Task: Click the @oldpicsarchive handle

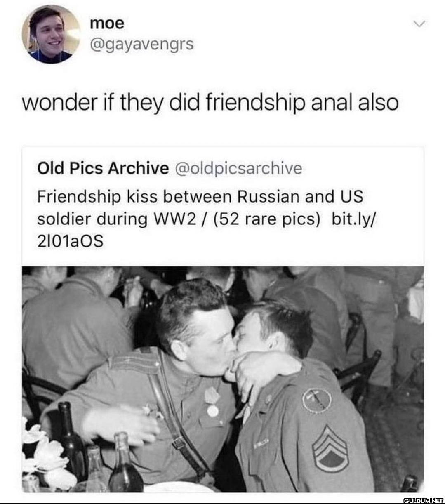Action: (239, 168)
